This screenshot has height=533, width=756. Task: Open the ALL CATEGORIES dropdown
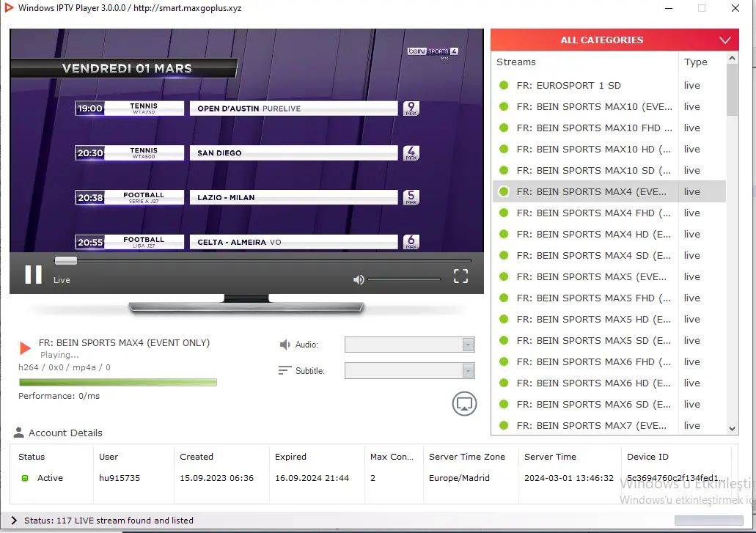614,40
